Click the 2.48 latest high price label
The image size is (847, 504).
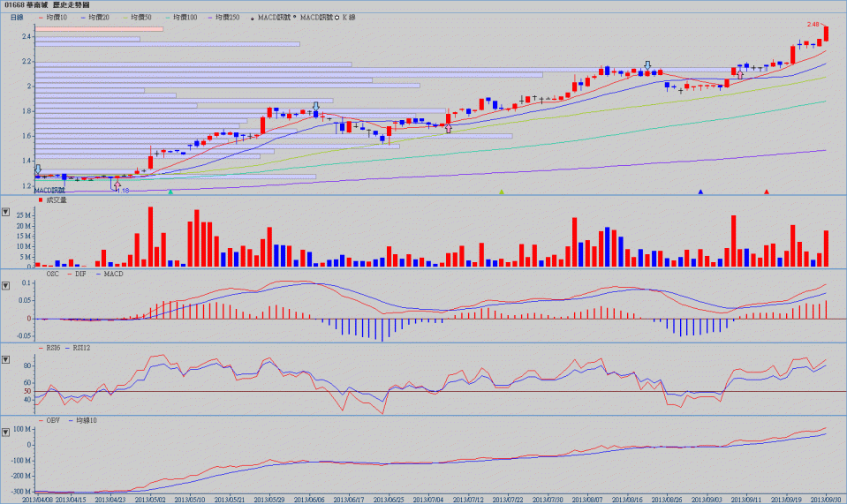814,24
